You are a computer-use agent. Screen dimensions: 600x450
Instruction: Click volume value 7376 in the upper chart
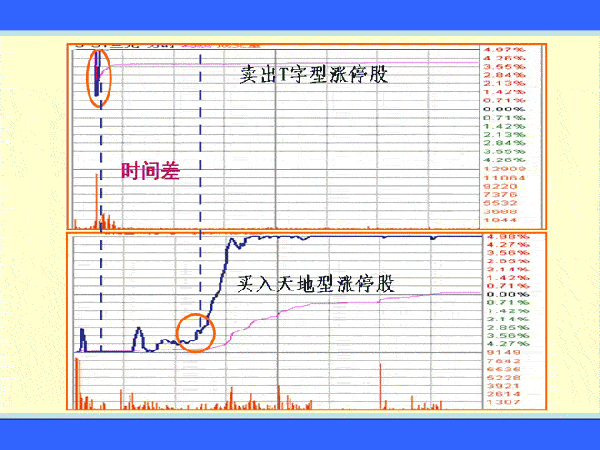(501, 195)
